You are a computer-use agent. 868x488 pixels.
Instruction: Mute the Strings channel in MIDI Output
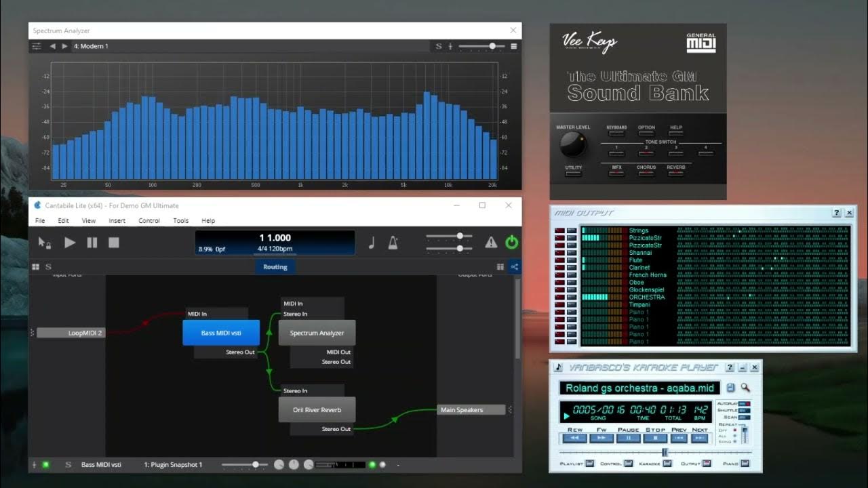[559, 230]
